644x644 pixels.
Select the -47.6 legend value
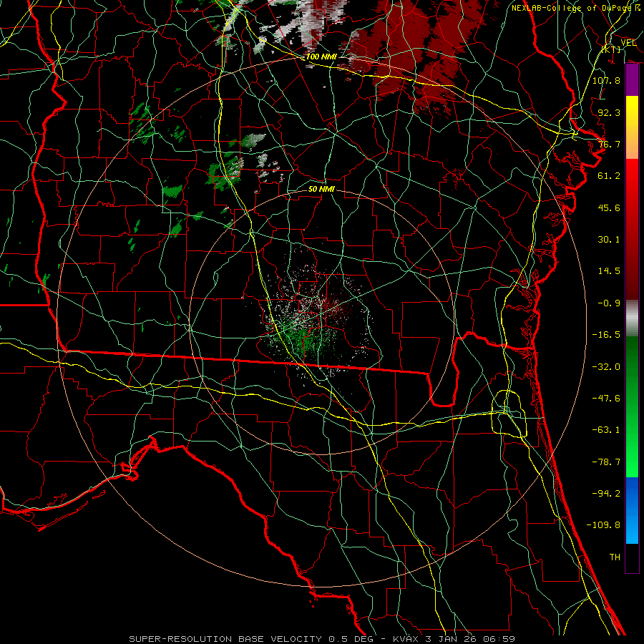coord(606,399)
